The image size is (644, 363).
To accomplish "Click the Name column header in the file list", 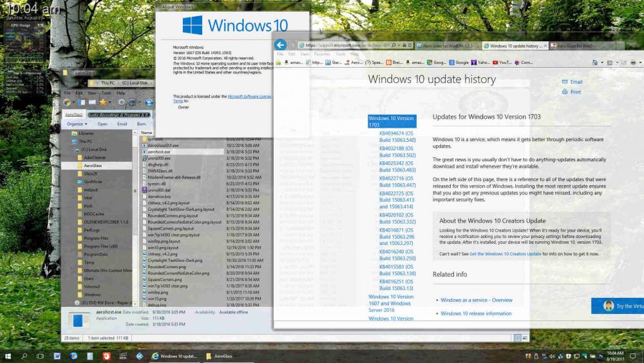I will [x=146, y=132].
